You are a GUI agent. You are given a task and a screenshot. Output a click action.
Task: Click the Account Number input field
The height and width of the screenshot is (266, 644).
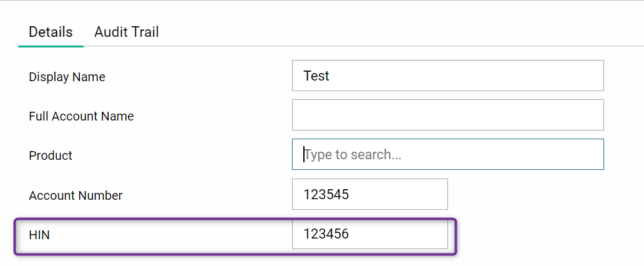point(369,194)
